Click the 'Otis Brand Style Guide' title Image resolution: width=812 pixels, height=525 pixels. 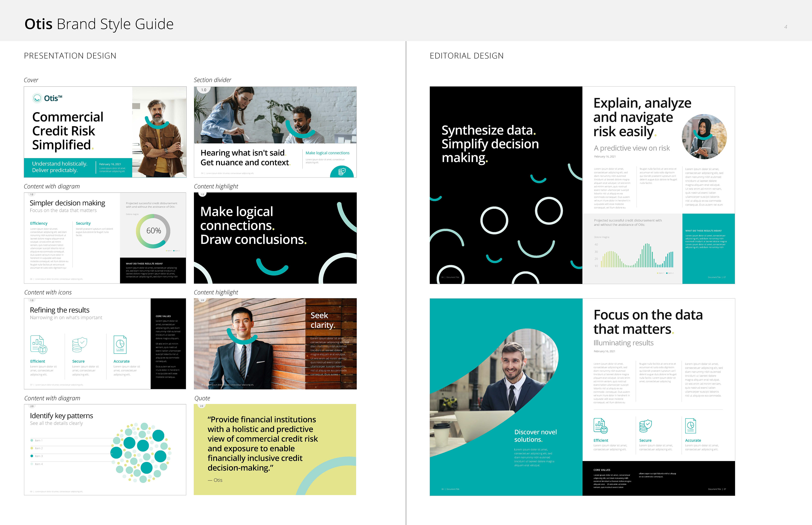click(99, 24)
